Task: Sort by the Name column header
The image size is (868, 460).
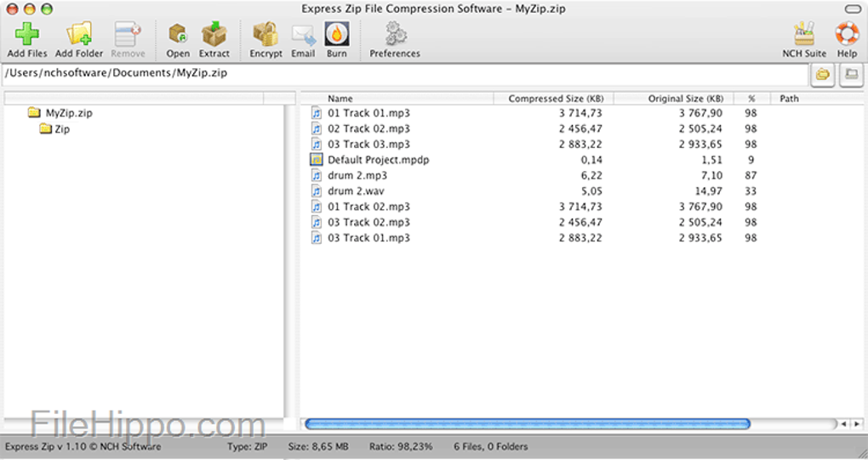Action: [x=397, y=99]
